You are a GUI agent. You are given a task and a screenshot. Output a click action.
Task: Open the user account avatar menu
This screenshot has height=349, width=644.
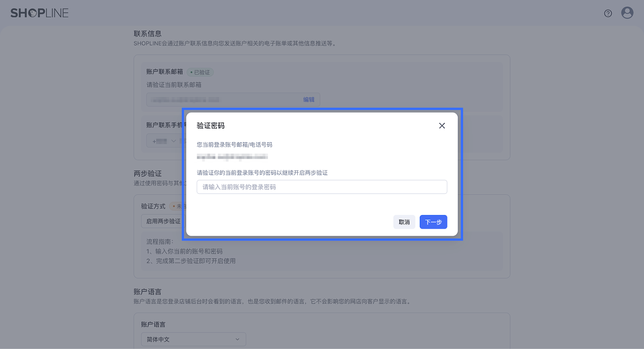[x=627, y=13]
